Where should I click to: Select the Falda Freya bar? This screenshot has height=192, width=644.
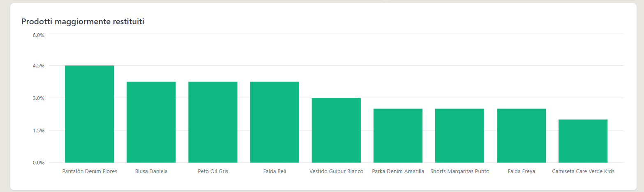(521, 136)
